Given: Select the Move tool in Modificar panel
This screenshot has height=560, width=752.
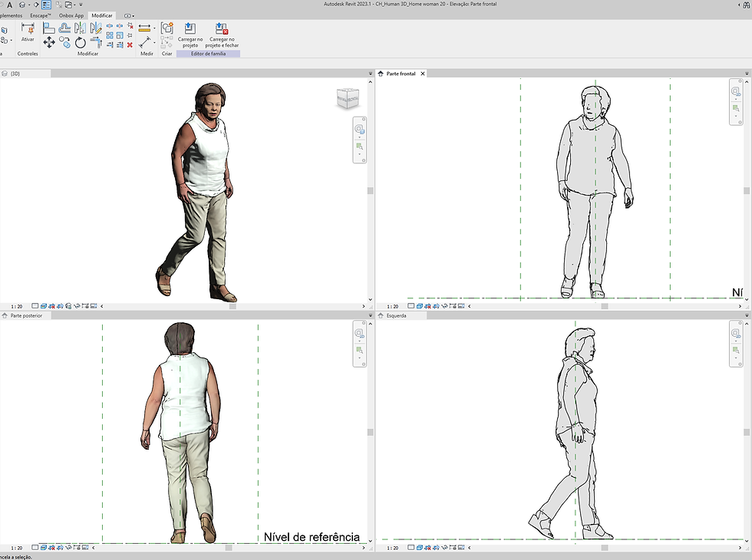Looking at the screenshot, I should (x=51, y=41).
